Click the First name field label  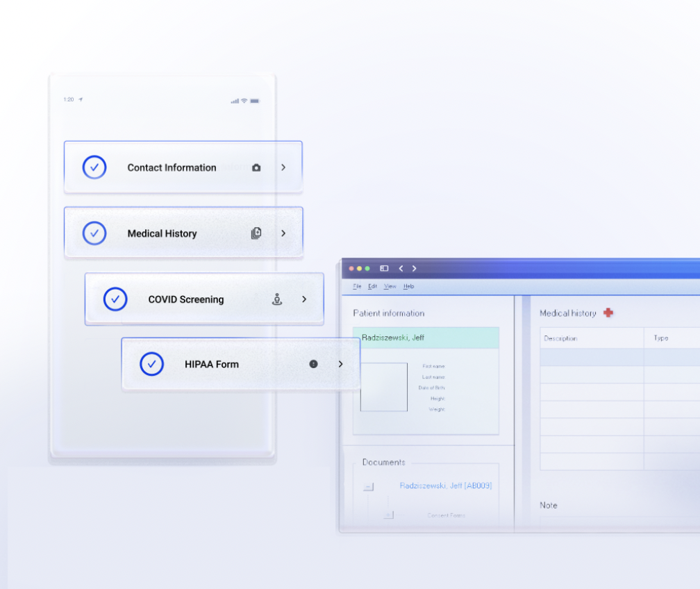click(x=434, y=366)
